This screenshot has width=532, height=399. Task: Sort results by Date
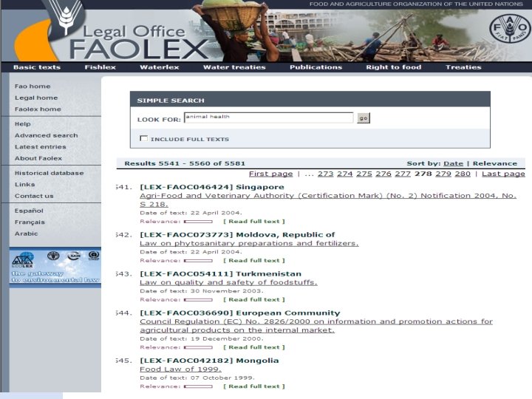[x=453, y=163]
